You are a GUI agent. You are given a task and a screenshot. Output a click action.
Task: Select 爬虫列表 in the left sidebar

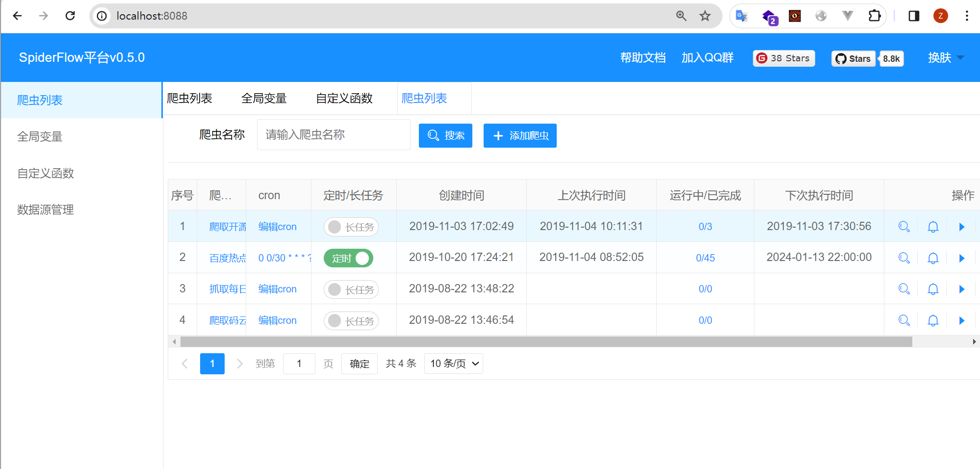(x=81, y=100)
